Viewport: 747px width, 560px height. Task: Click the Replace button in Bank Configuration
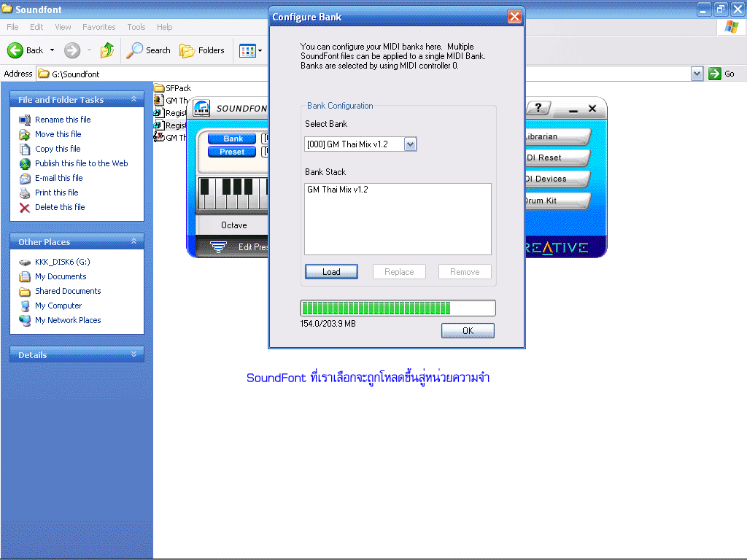(399, 272)
